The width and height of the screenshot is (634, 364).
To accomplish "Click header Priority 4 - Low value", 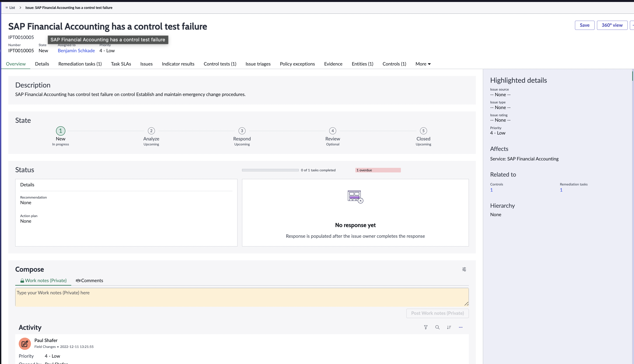I will (x=107, y=51).
